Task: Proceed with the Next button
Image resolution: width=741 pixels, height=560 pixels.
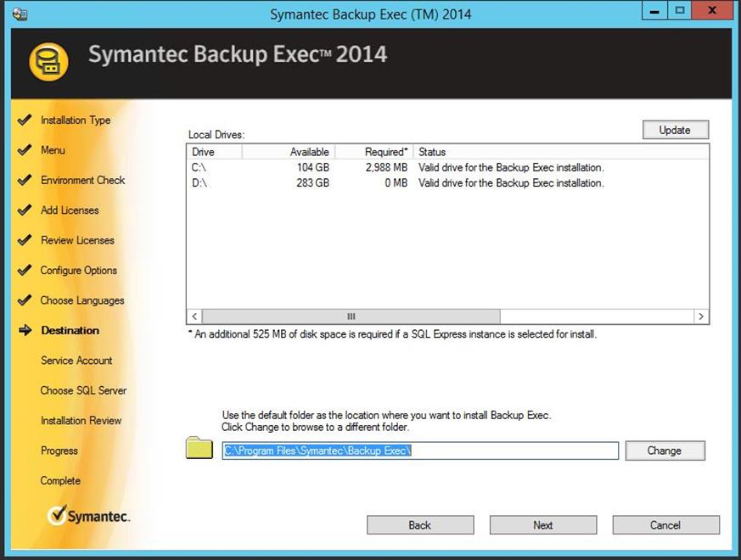Action: pyautogui.click(x=543, y=525)
